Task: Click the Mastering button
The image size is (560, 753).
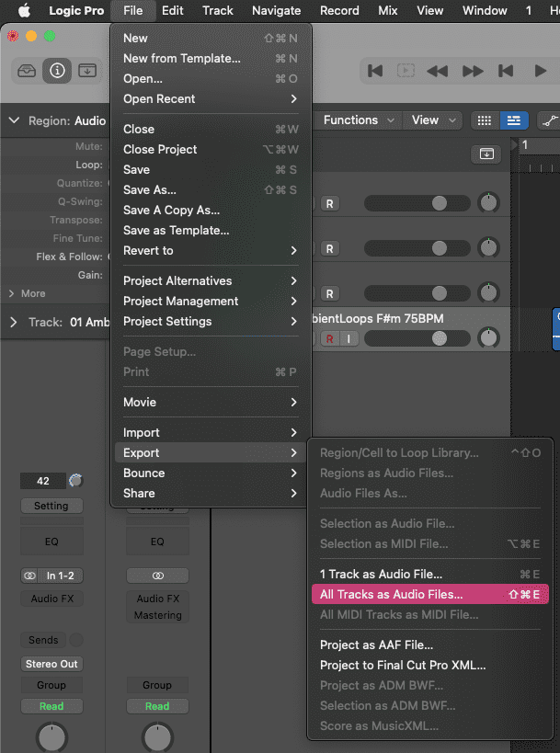Action: point(157,615)
